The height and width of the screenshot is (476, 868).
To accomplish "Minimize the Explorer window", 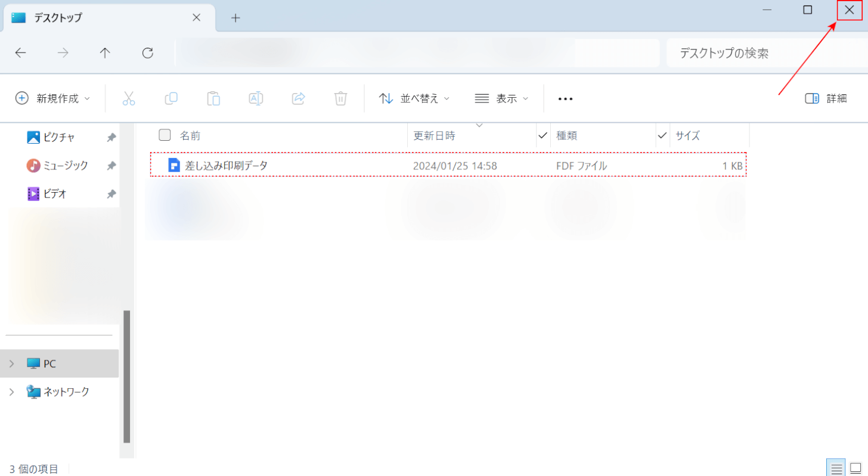I will pos(767,10).
